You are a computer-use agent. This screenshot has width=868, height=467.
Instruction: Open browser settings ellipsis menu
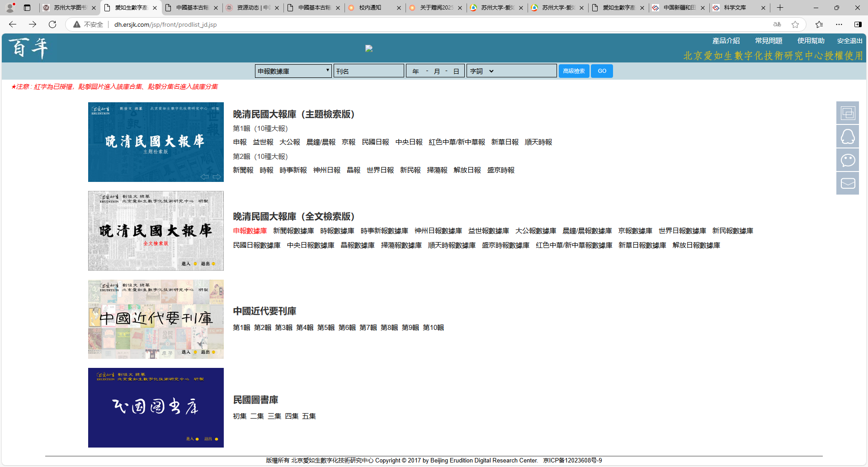(839, 24)
